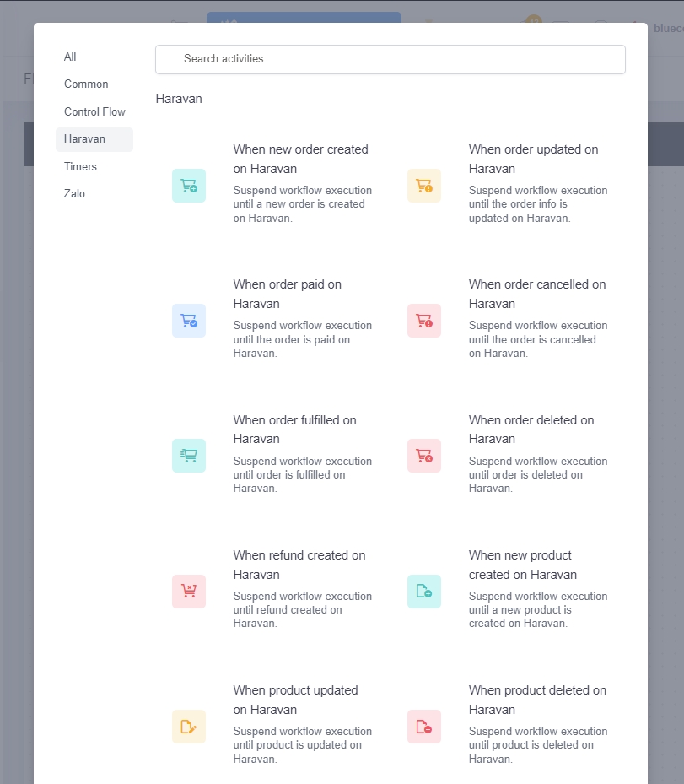Viewport: 684px width, 784px height.
Task: Click the new product created file icon
Action: tap(424, 592)
